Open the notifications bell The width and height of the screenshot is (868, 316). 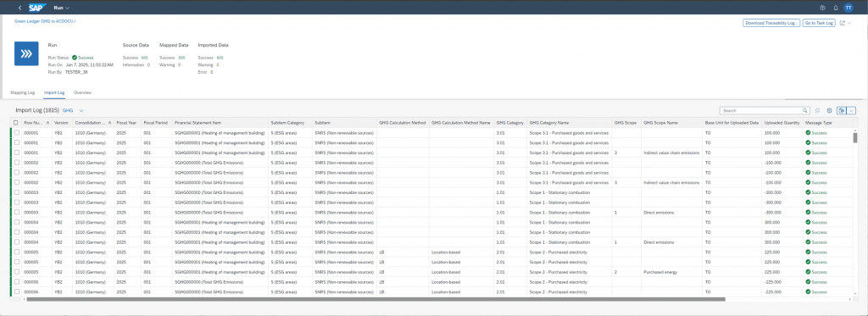tap(835, 8)
